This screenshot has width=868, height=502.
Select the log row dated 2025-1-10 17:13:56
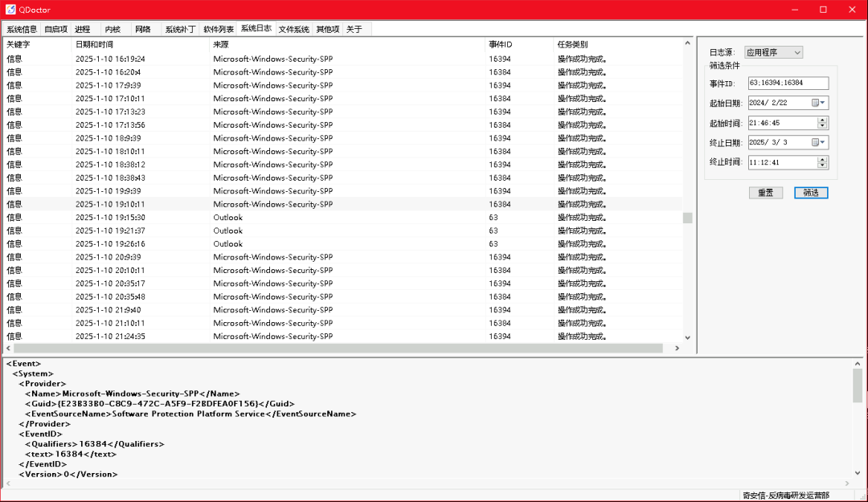342,125
